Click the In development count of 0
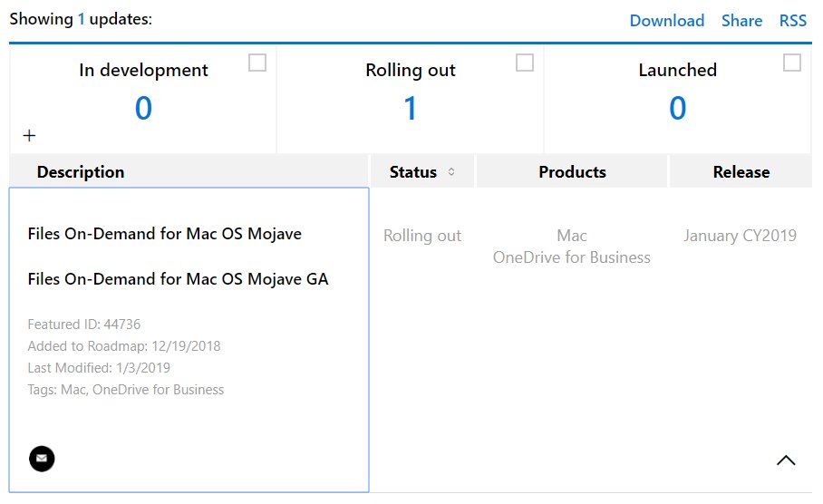 tap(143, 109)
